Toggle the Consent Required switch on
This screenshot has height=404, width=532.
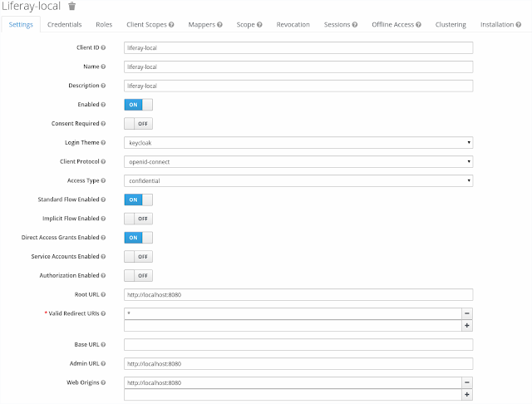139,124
